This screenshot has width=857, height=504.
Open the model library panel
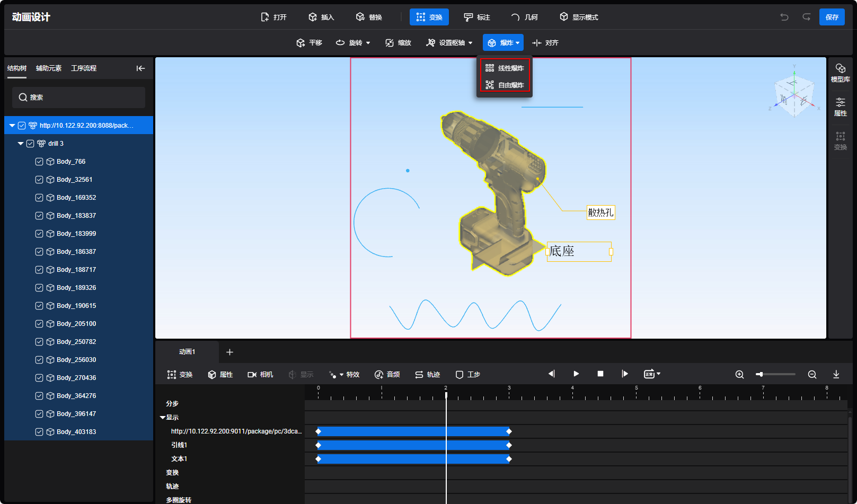tap(840, 73)
